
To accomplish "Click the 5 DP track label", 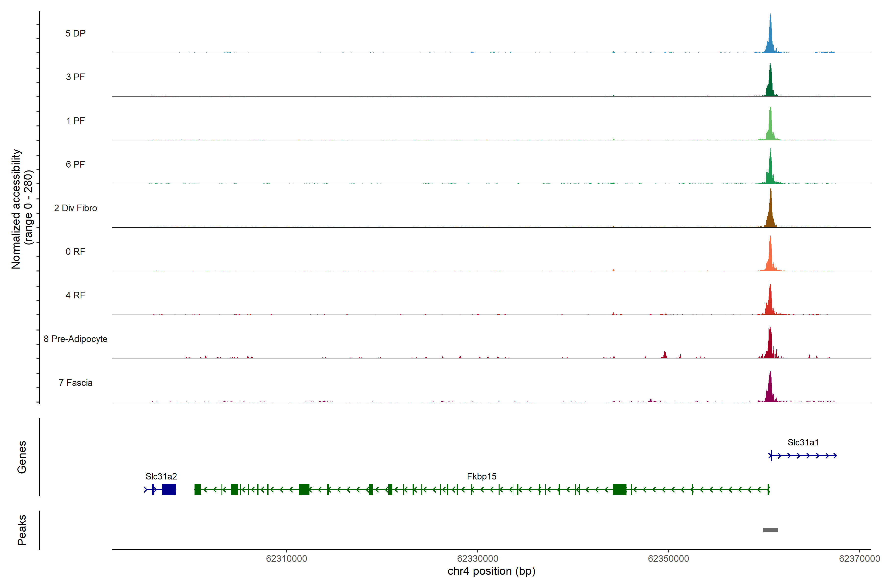I will (x=75, y=33).
